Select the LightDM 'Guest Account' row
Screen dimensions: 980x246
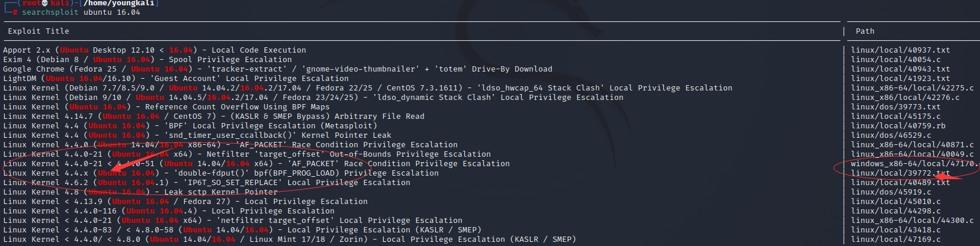(176, 79)
